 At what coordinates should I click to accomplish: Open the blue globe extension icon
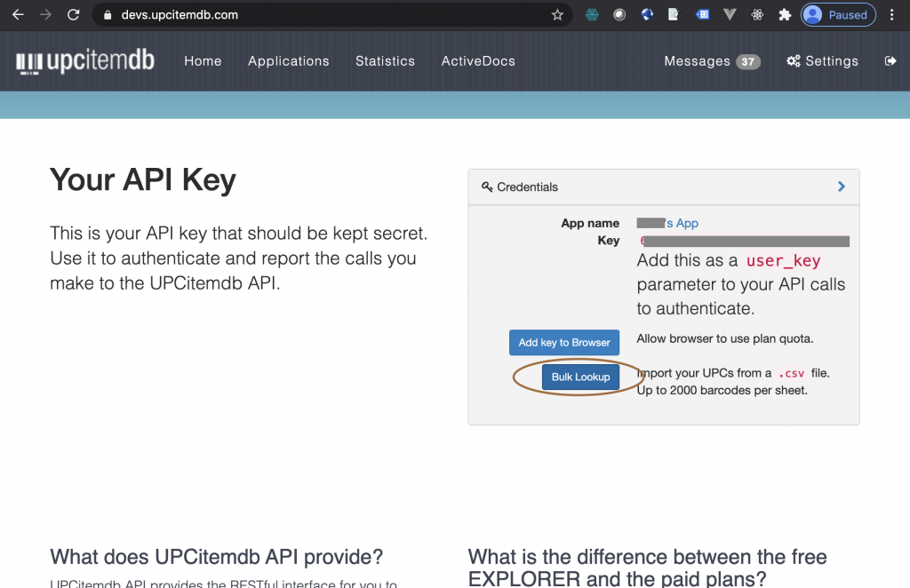pyautogui.click(x=647, y=15)
